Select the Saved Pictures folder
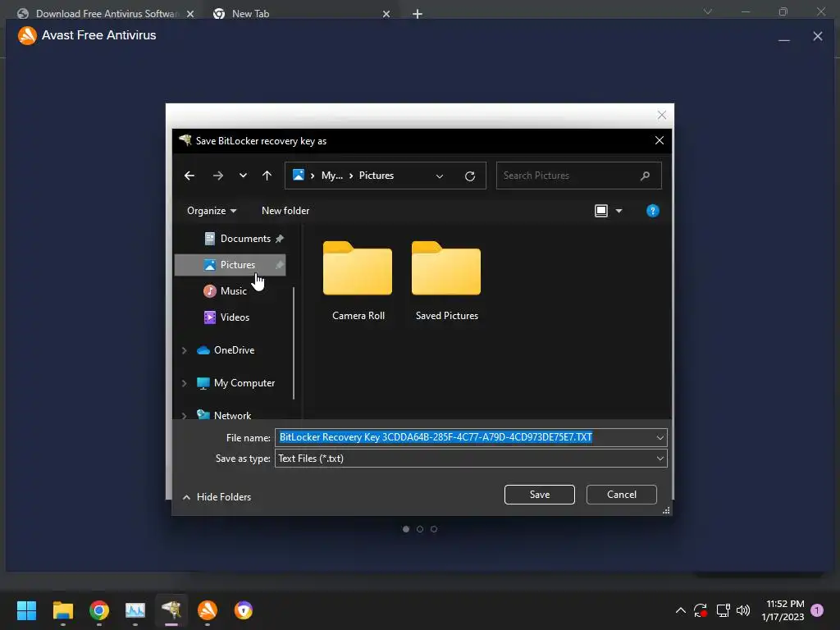 tap(446, 281)
